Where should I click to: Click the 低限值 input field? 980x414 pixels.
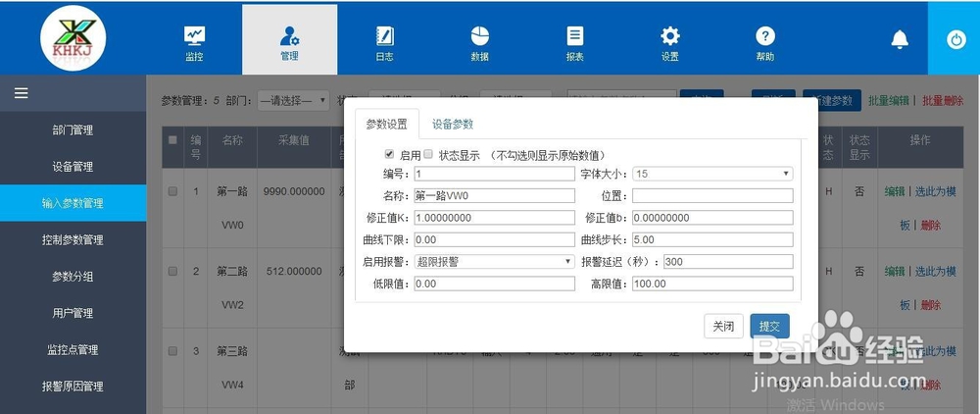click(494, 284)
